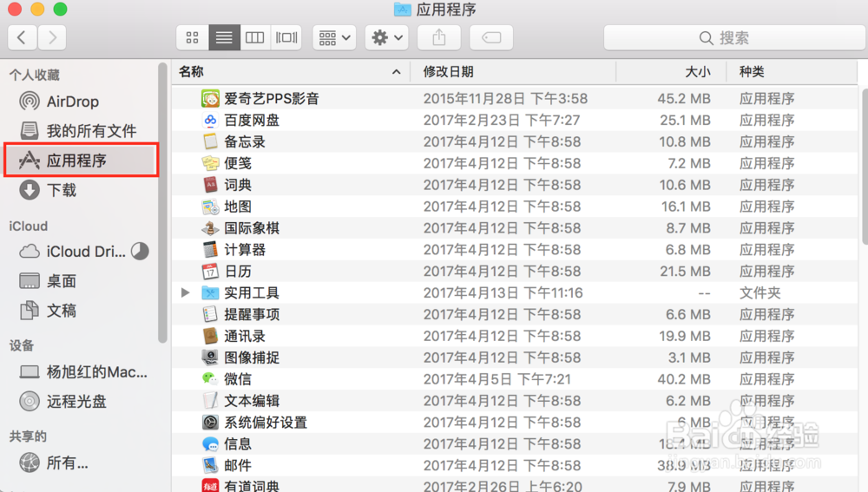Select the 百度网盘 app icon
The height and width of the screenshot is (492, 868).
(x=210, y=120)
